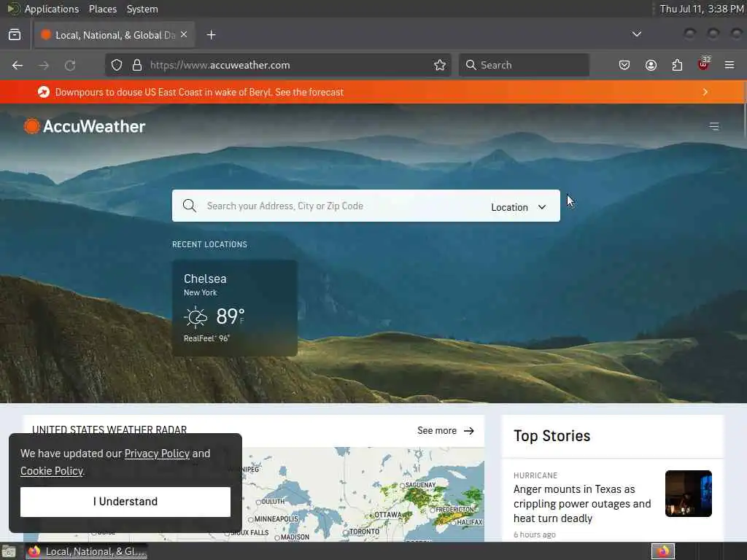Click the partly sunny weather icon in Chelsea card
The height and width of the screenshot is (560, 747).
click(x=196, y=316)
